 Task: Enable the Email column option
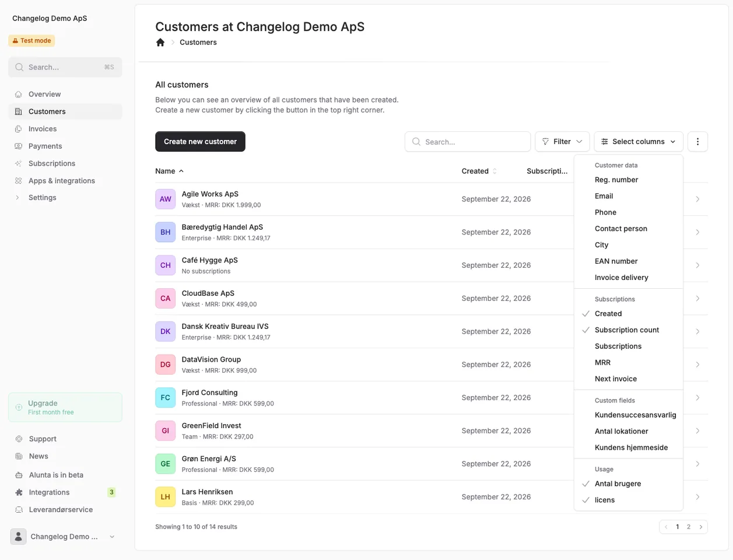pyautogui.click(x=628, y=196)
